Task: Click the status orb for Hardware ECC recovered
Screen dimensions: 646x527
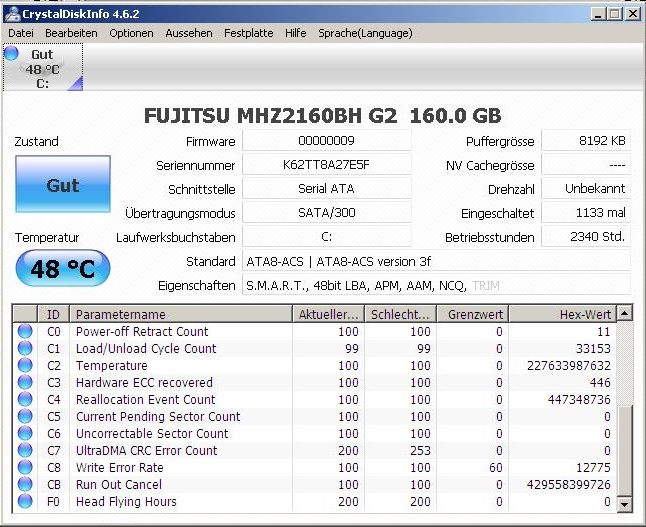Action: (25, 382)
